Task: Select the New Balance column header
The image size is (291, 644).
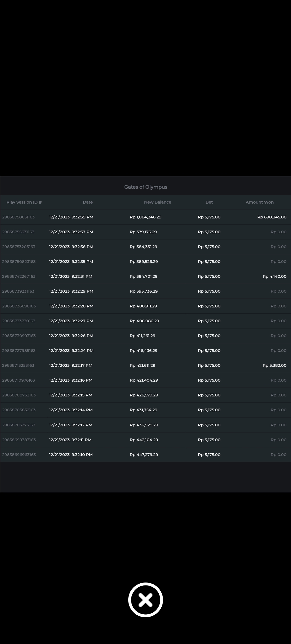Action: point(157,202)
